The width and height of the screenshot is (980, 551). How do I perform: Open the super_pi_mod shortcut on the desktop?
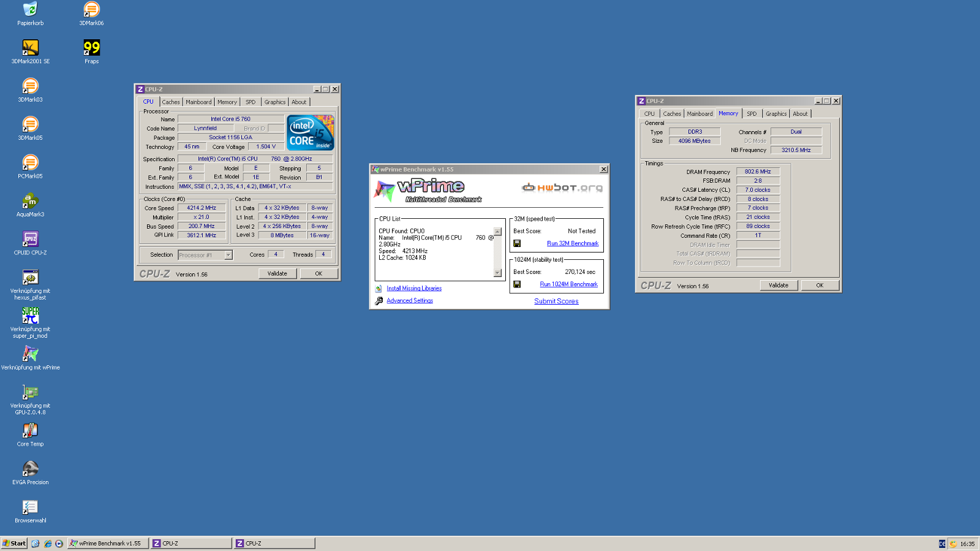pyautogui.click(x=30, y=316)
